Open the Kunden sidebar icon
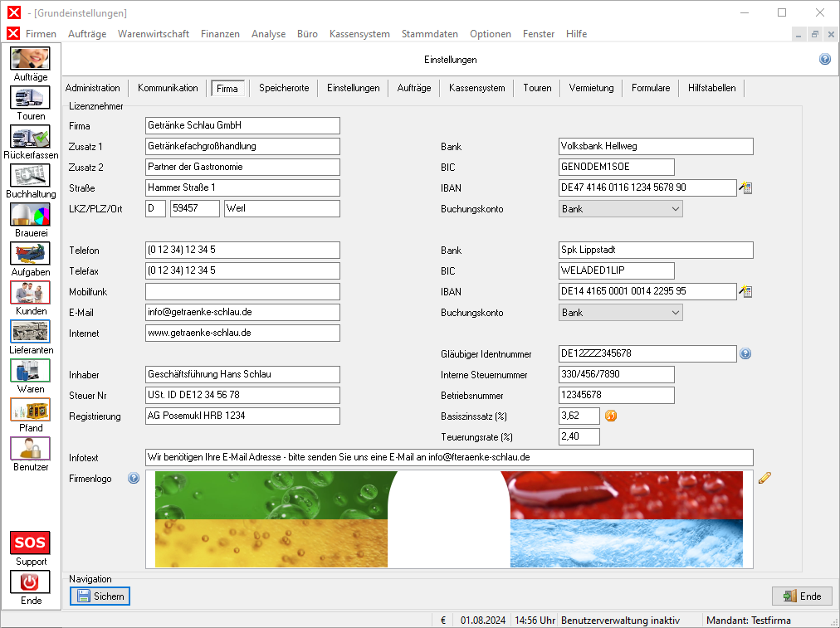The height and width of the screenshot is (628, 840). [x=30, y=293]
